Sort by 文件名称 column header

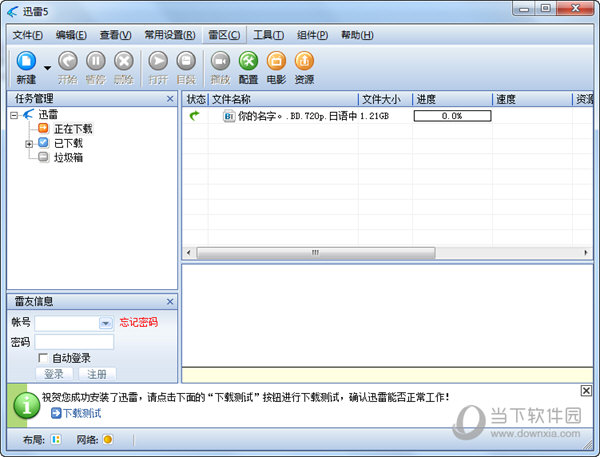click(283, 100)
